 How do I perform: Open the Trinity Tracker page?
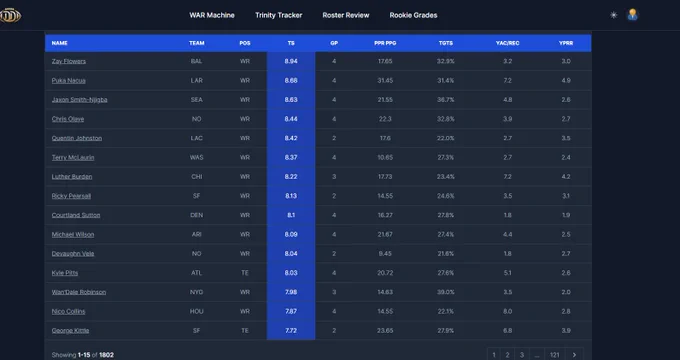click(278, 15)
